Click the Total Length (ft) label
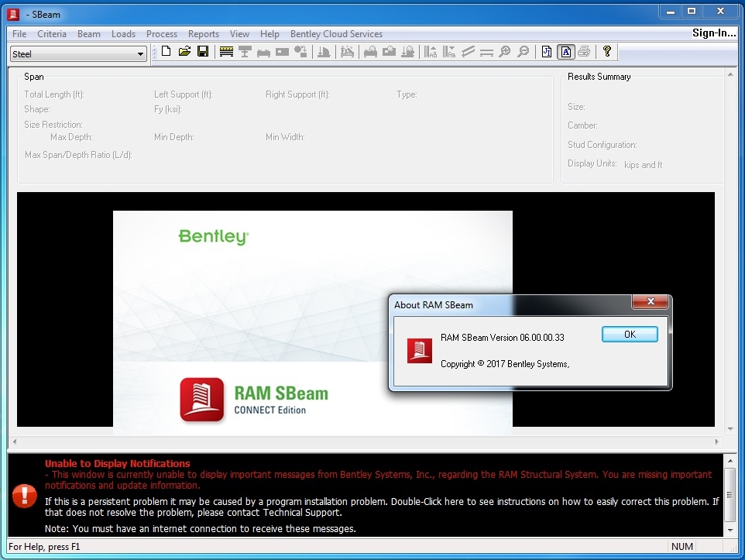This screenshot has height=560, width=745. pos(54,94)
